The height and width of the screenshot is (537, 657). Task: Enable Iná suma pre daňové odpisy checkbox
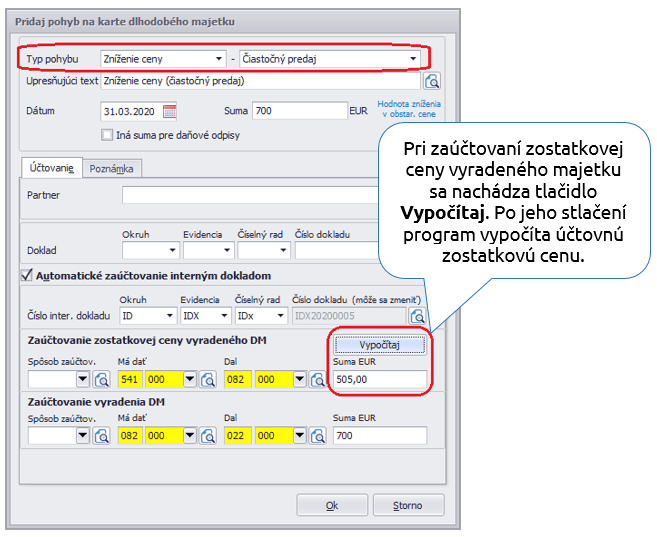point(108,135)
